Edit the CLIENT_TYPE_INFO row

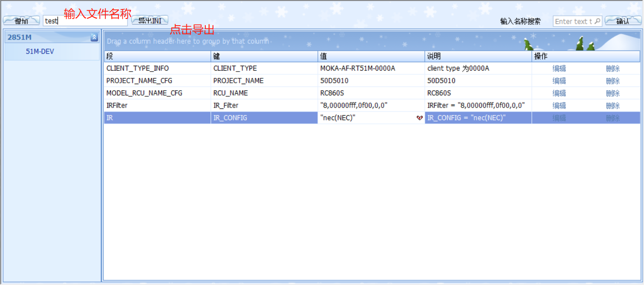559,68
